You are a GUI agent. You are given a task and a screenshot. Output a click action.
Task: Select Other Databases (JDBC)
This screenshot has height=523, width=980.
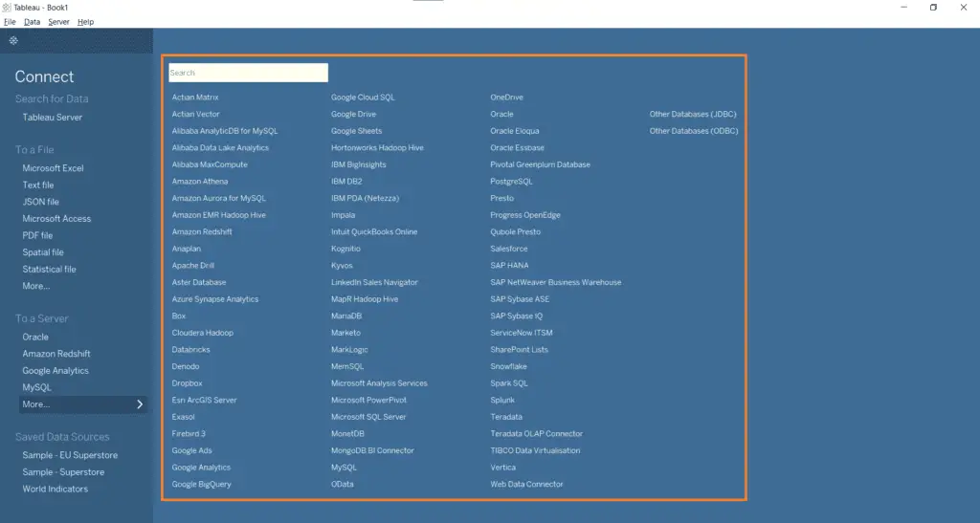[693, 114]
